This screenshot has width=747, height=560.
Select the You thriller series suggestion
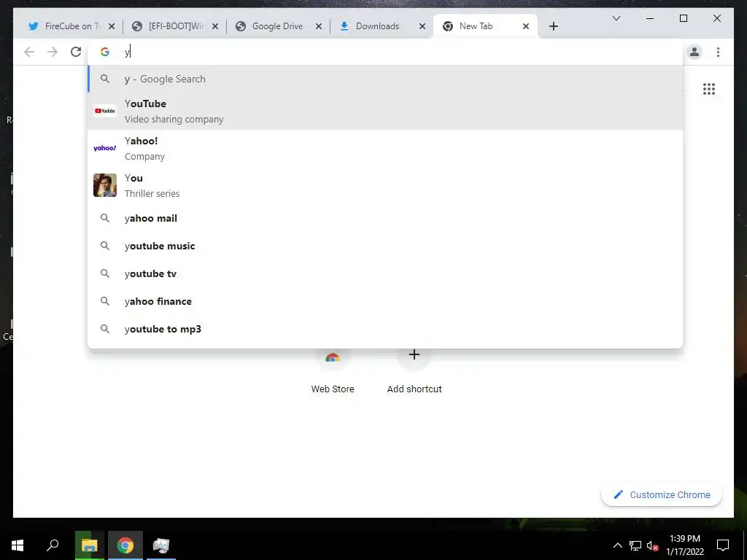[385, 185]
